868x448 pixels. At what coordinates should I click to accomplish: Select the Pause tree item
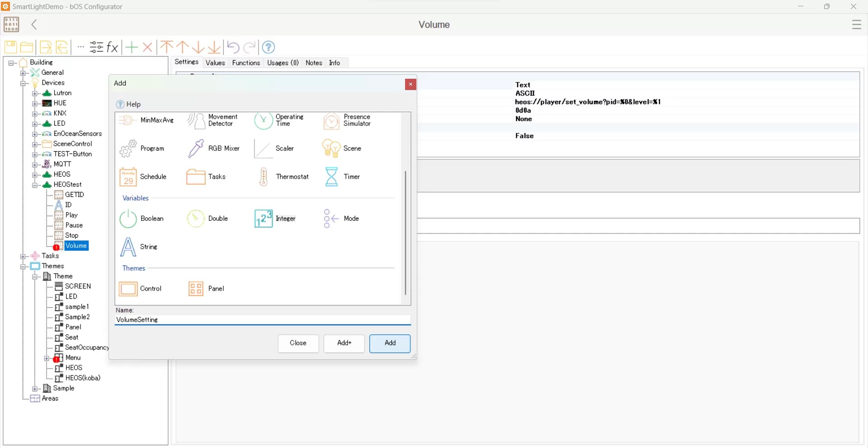click(x=74, y=226)
